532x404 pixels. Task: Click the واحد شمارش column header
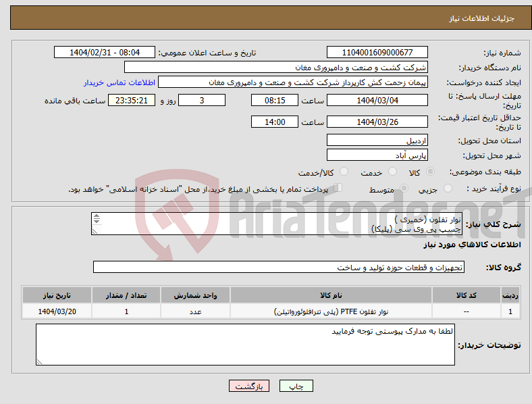coord(195,295)
